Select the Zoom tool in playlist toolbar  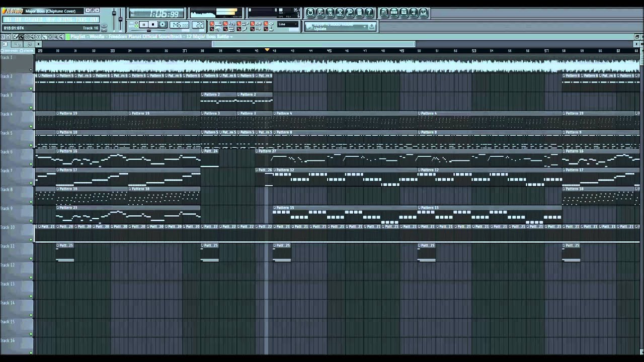(x=56, y=37)
